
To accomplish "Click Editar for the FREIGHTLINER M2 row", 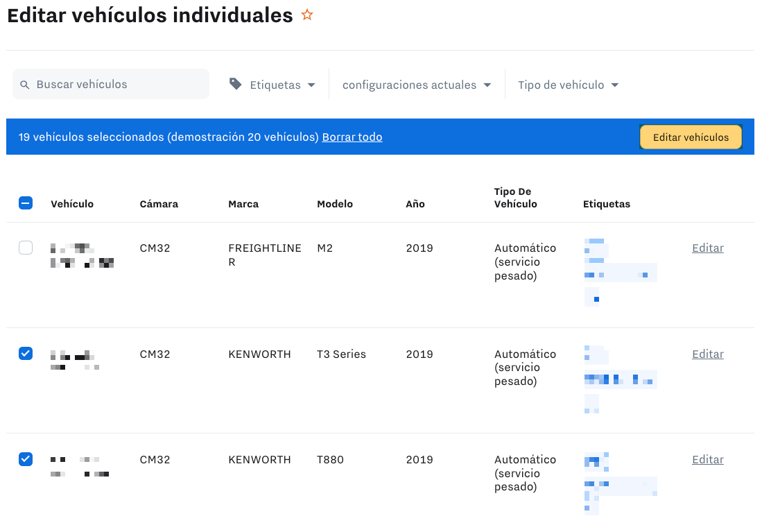I will tap(707, 248).
